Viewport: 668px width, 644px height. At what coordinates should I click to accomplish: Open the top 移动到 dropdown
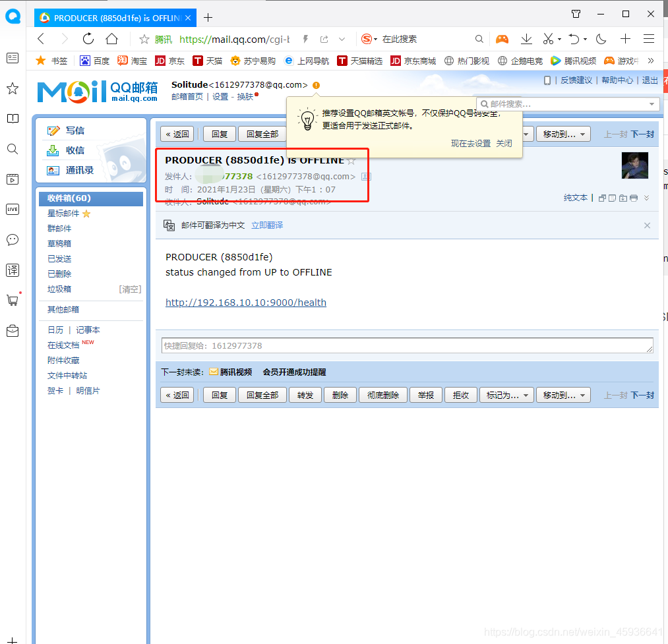click(x=563, y=134)
